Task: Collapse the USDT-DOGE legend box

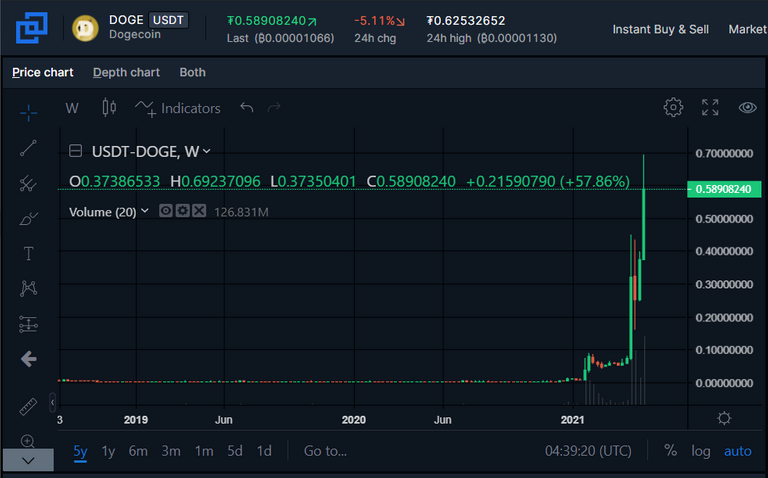Action: (x=75, y=151)
